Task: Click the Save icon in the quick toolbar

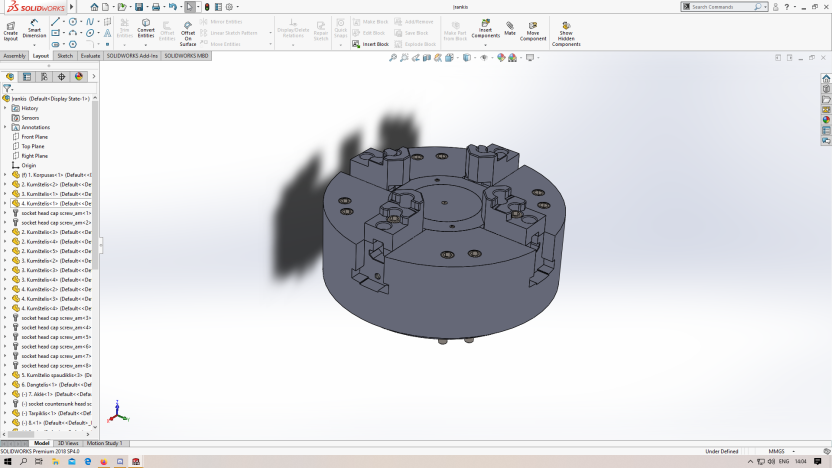Action: coord(138,7)
